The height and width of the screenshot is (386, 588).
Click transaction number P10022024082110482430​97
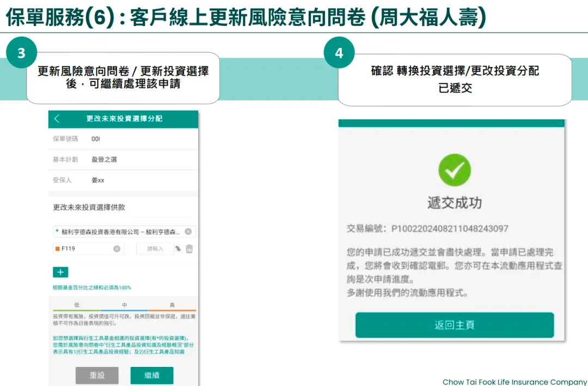coord(450,229)
